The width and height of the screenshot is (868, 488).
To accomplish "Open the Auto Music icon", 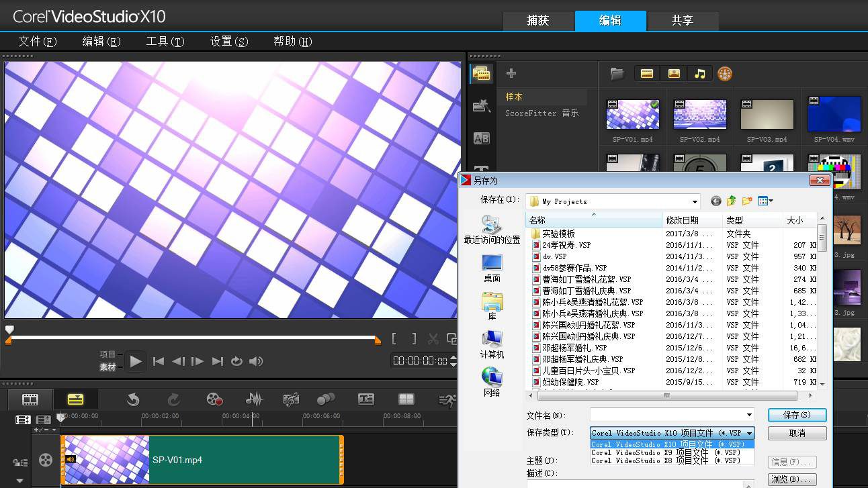I will (x=291, y=399).
